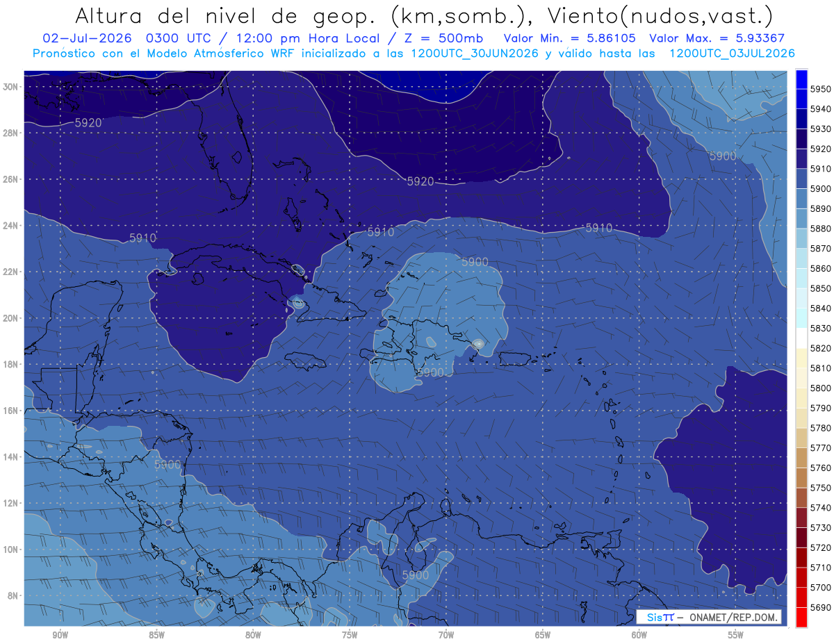This screenshot has width=834, height=644.
Task: Click the 85W longitude axis label
Action: 156,635
